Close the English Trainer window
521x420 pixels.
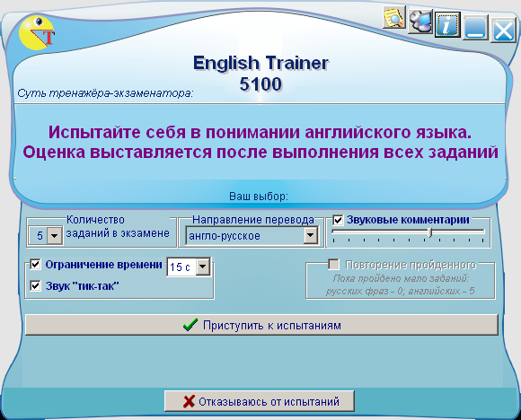(503, 31)
